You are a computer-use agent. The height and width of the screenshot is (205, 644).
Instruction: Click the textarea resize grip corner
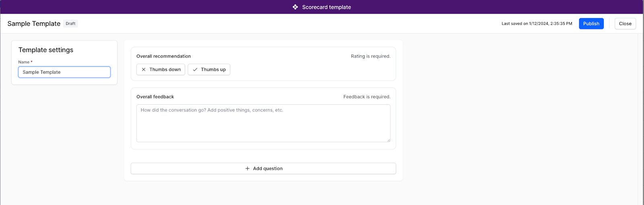click(x=388, y=140)
